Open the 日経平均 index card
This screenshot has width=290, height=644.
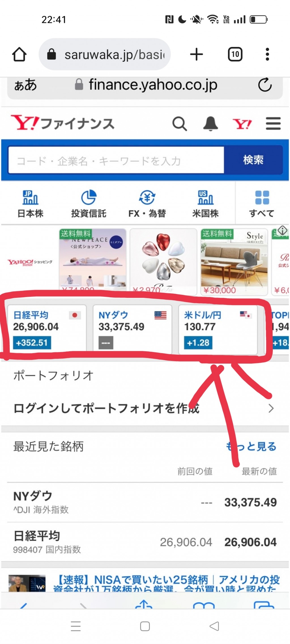[x=47, y=329]
